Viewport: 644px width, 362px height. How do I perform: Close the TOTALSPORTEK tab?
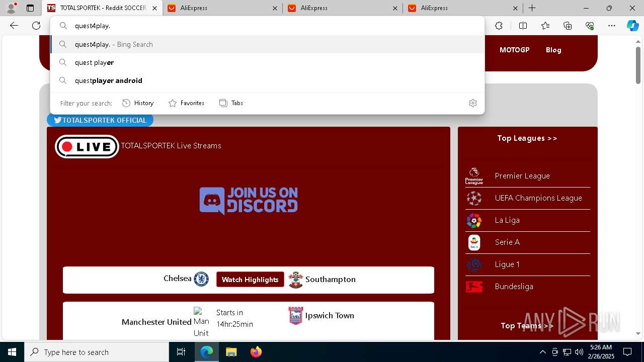[154, 8]
